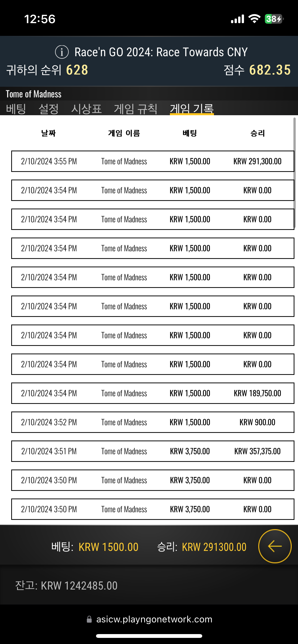298x644 pixels.
Task: Tap the lock icon beside the URL
Action: click(x=89, y=619)
